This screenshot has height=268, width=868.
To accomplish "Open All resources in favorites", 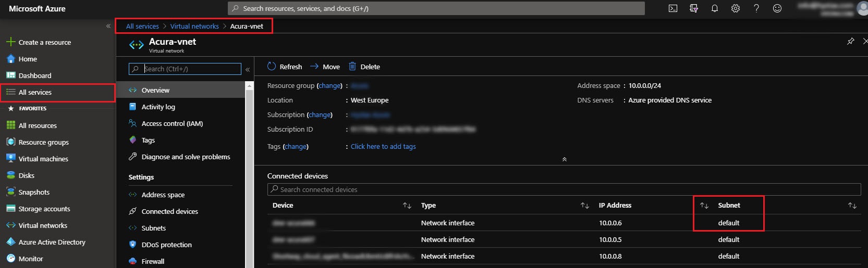I will click(x=38, y=125).
